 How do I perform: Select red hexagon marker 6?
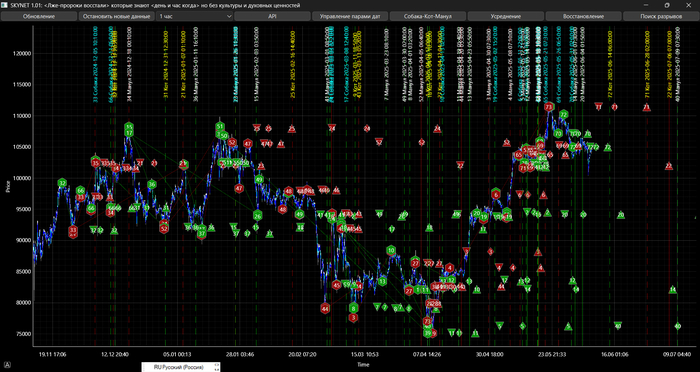tap(496, 195)
